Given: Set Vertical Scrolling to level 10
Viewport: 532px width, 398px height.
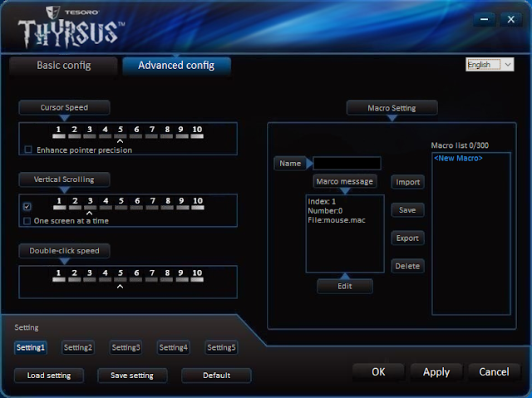Looking at the screenshot, I should click(x=198, y=204).
